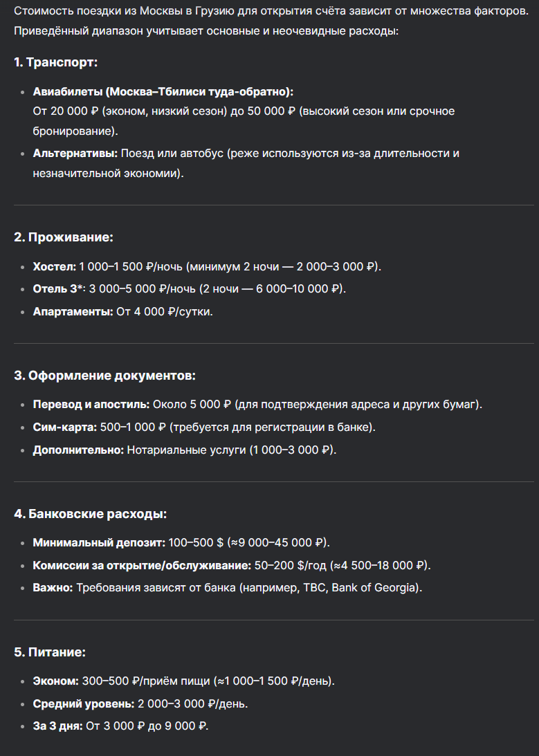This screenshot has width=539, height=756.
Task: Click the '1. Транспорт:' heading
Action: pos(55,62)
